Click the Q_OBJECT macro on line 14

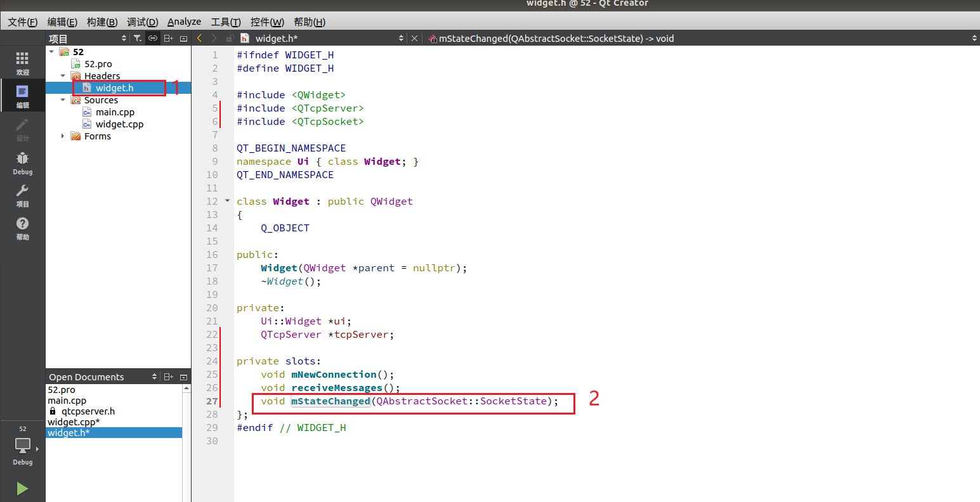[285, 228]
